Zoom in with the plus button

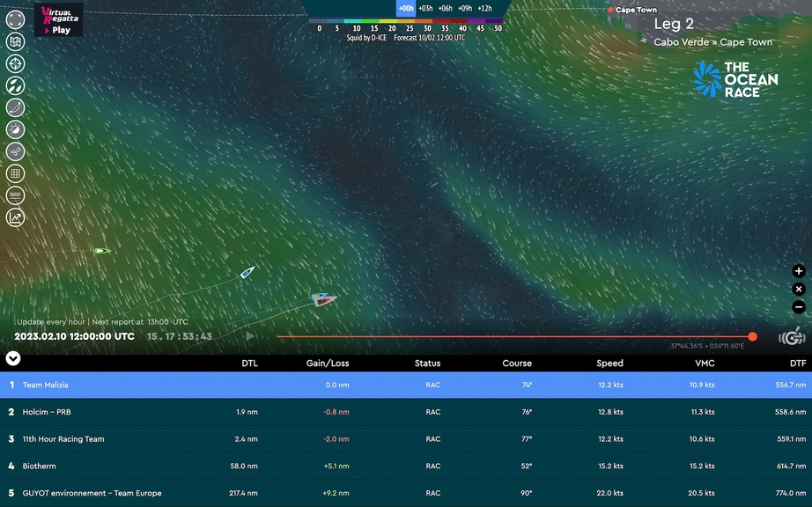pos(799,271)
